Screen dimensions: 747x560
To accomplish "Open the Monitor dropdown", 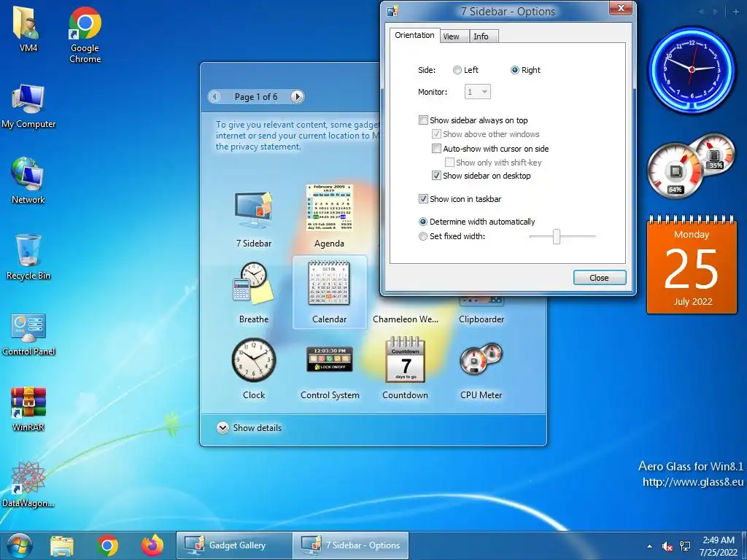I will tap(477, 92).
